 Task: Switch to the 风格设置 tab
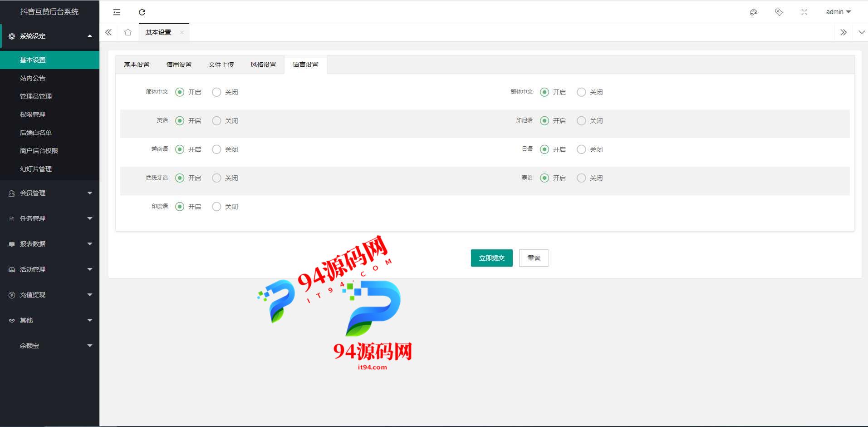[x=263, y=65]
